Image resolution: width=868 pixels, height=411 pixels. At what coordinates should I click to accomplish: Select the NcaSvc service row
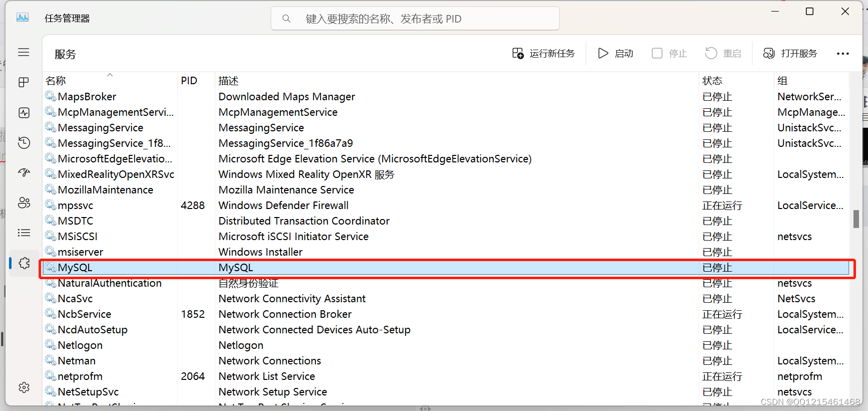(446, 299)
